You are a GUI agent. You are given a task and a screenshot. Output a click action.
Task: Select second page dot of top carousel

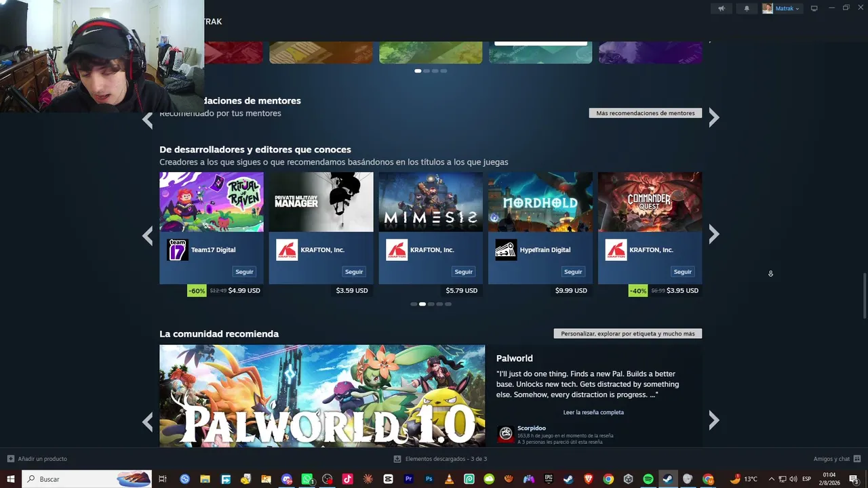click(427, 71)
